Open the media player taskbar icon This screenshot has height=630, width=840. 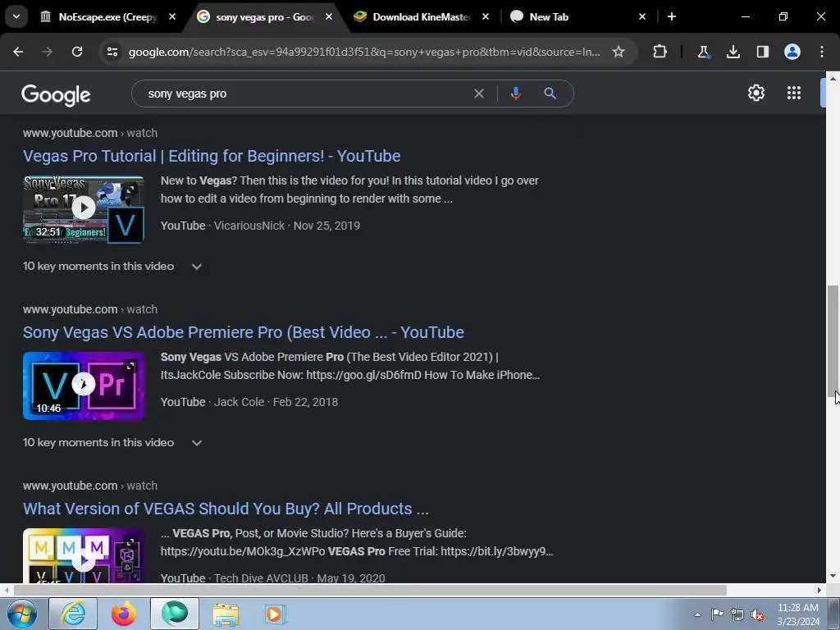coord(276,614)
